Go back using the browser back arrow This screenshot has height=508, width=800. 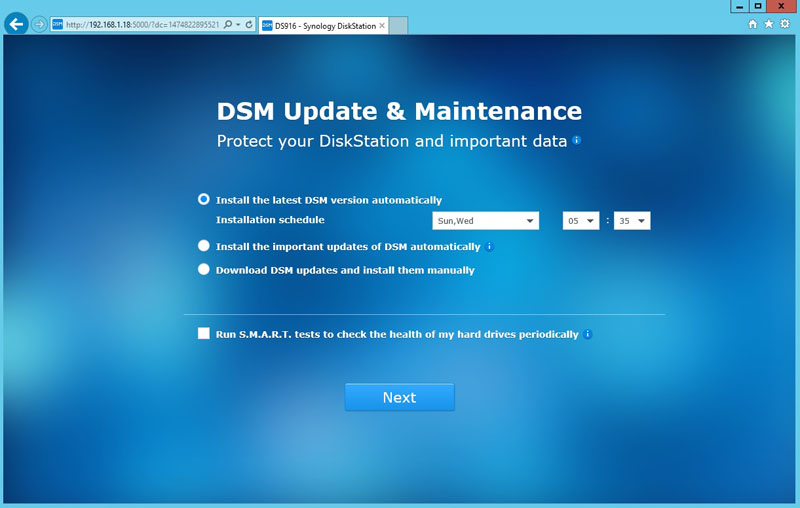click(16, 24)
